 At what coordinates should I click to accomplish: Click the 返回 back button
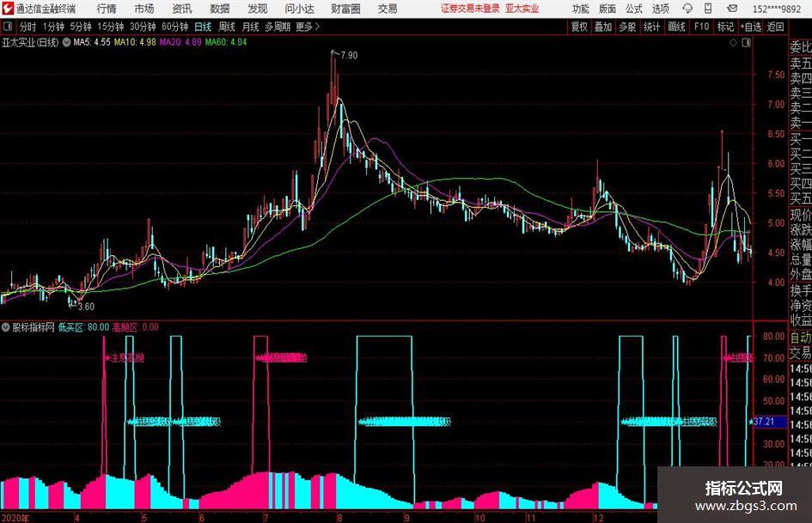775,27
